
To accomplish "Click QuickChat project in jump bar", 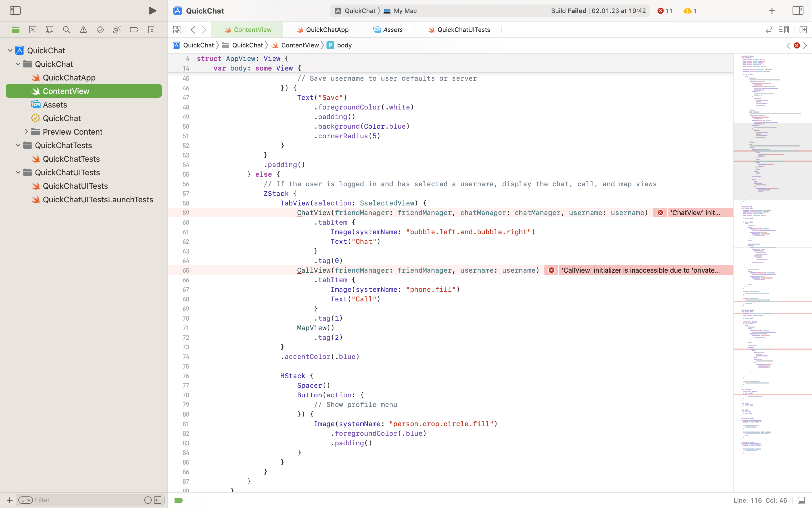I will tap(193, 45).
